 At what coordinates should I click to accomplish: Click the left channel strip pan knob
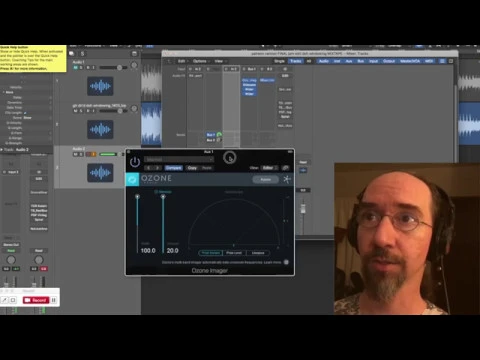click(11, 259)
